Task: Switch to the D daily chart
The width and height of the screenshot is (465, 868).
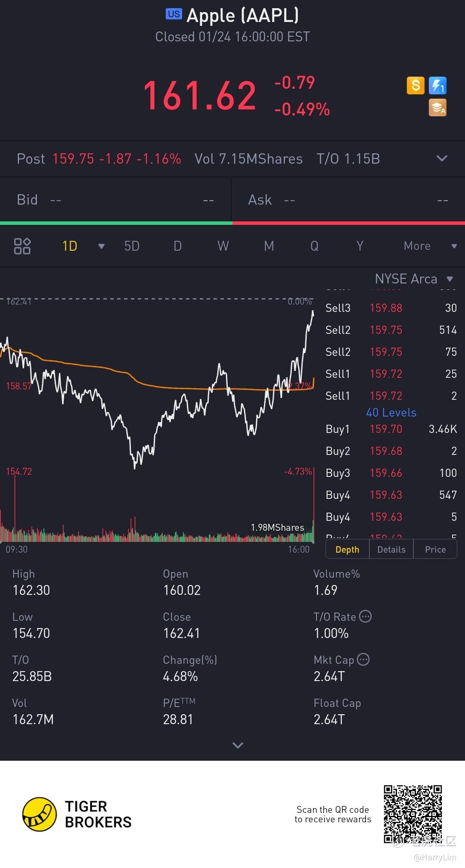Action: 177,246
